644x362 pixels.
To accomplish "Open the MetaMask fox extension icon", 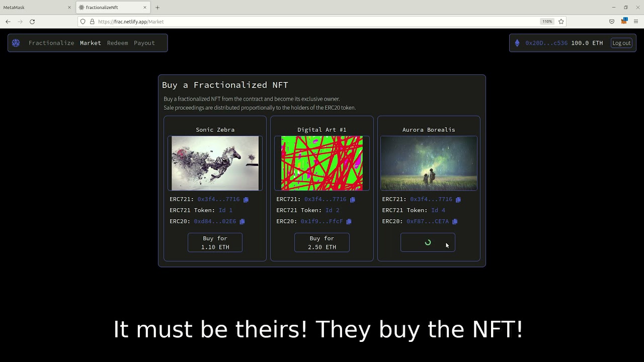I will click(x=624, y=21).
